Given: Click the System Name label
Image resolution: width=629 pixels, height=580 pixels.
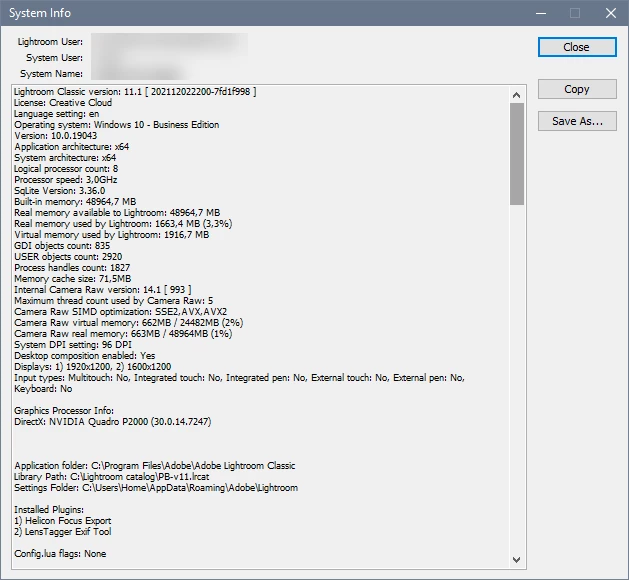Looking at the screenshot, I should (51, 74).
